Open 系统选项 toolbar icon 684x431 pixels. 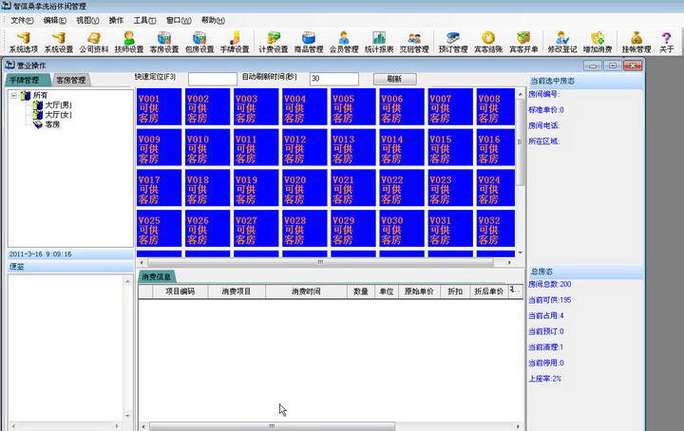22,41
